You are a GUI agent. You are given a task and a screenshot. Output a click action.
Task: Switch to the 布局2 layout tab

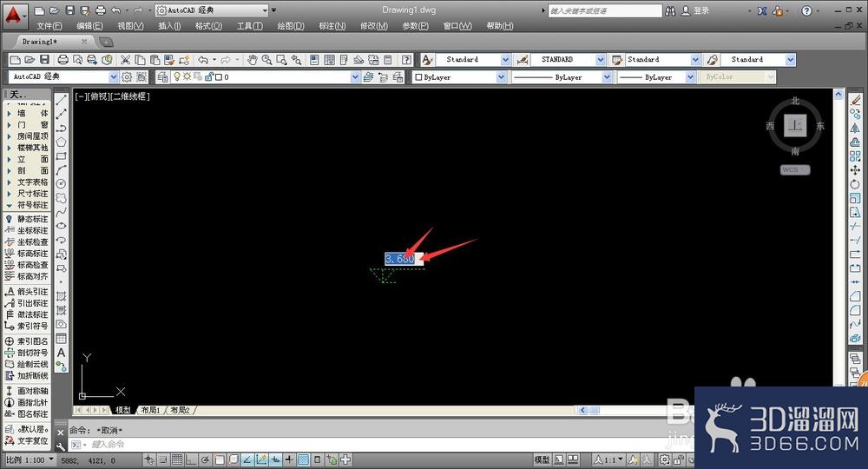[180, 410]
